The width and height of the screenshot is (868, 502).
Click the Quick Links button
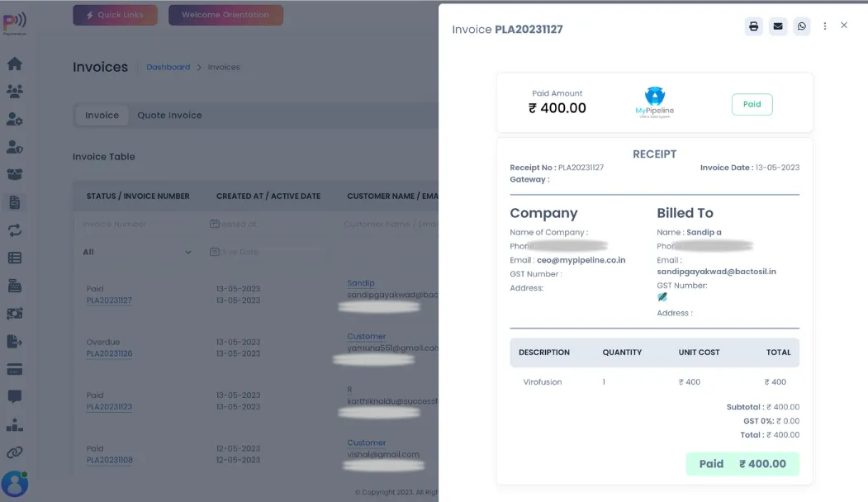point(115,15)
